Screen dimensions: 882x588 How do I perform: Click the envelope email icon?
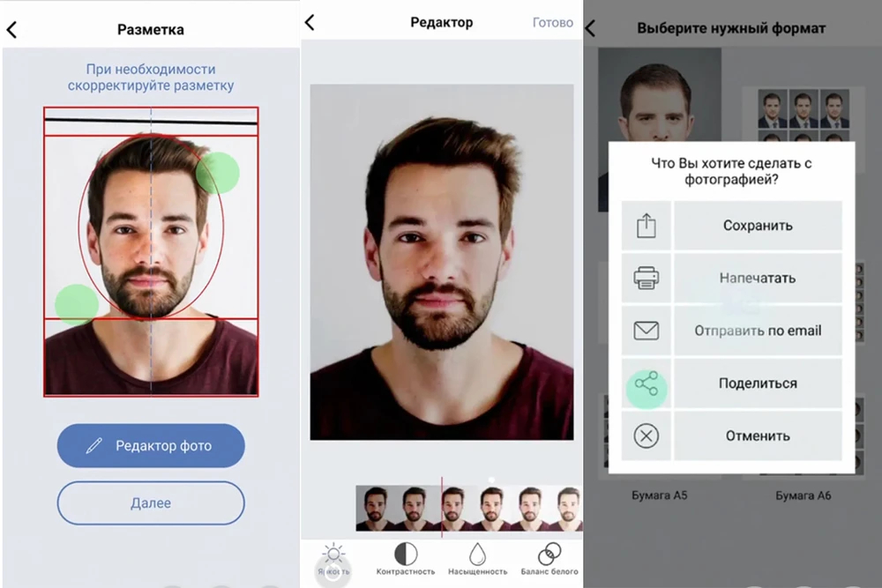pos(647,331)
